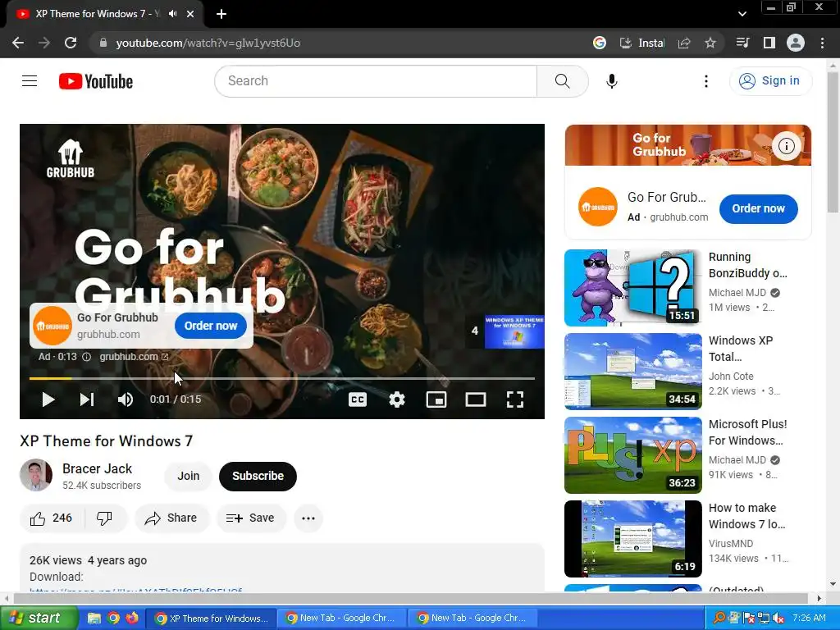The height and width of the screenshot is (630, 840).
Task: Open the desktop icon in quick launch
Action: coord(94,619)
